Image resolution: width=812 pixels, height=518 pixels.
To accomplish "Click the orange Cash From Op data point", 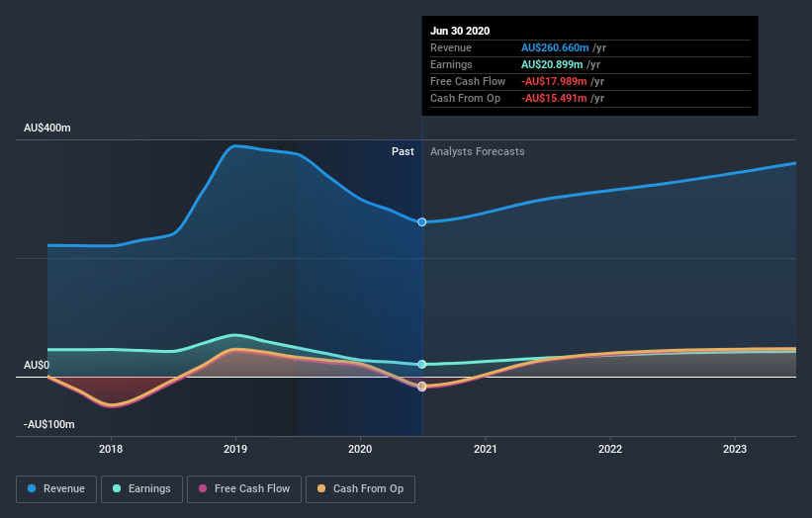I will tap(422, 387).
